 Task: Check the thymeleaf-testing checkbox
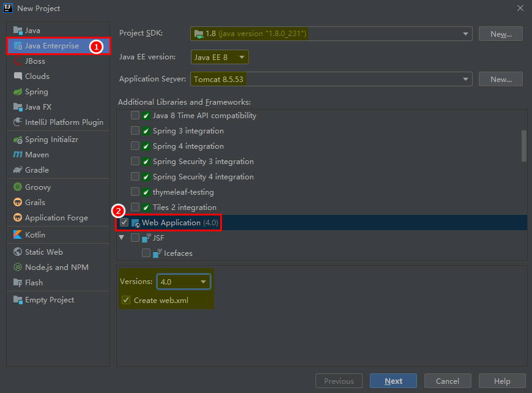(135, 192)
